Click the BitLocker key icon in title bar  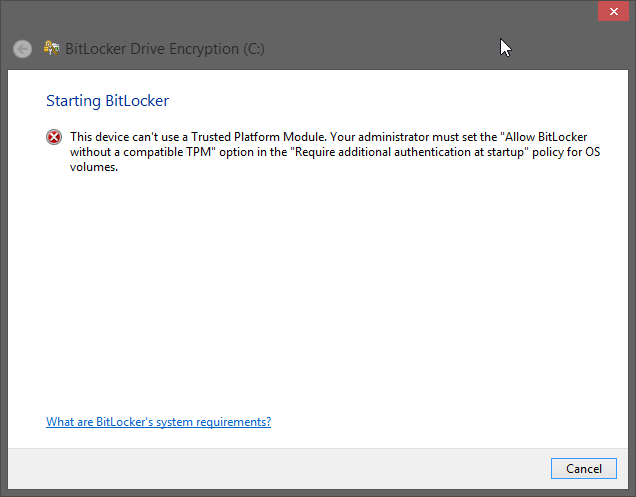click(51, 49)
